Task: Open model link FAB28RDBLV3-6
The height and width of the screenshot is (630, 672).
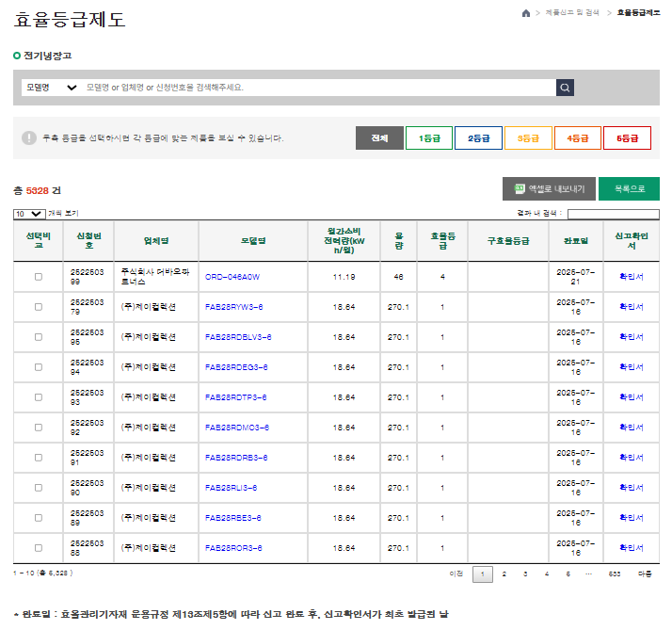Action: pyautogui.click(x=238, y=337)
